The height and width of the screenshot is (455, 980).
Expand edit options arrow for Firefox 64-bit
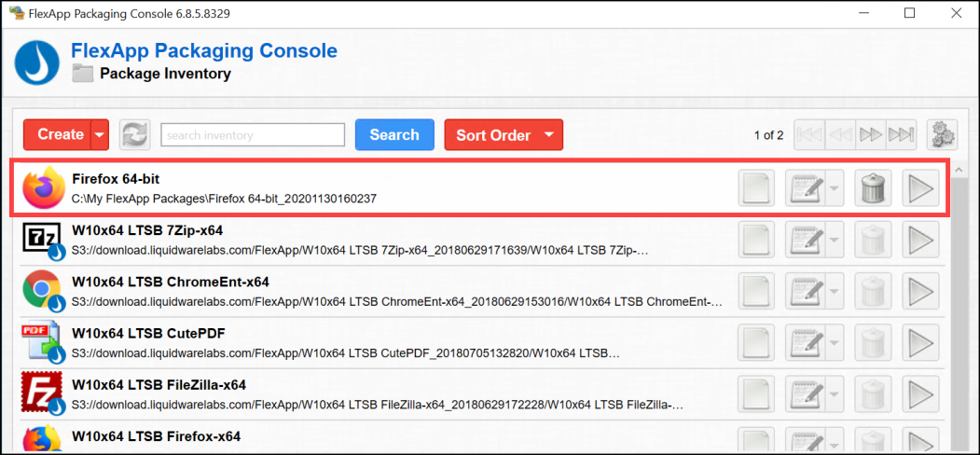834,189
